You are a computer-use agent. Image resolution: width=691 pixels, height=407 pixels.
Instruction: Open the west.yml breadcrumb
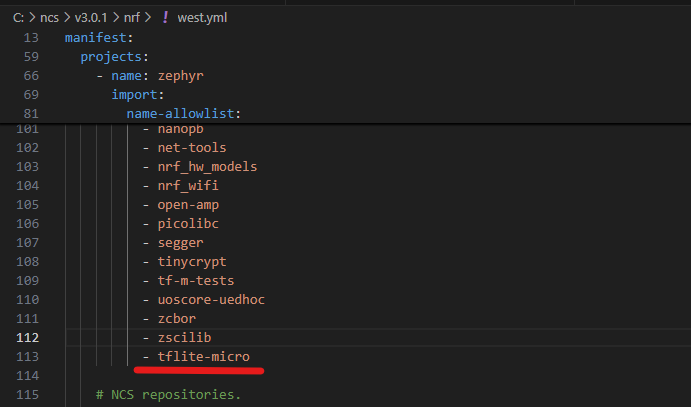click(202, 15)
